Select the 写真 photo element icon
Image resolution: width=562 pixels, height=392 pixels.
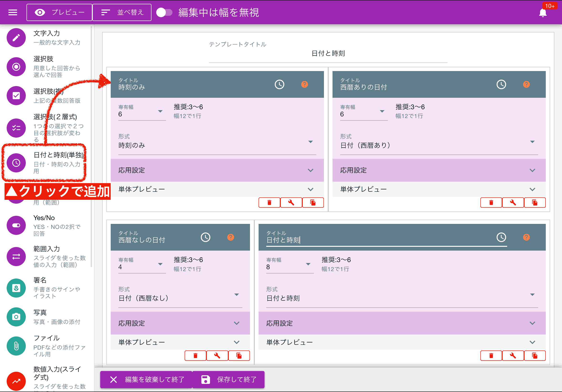click(x=16, y=317)
